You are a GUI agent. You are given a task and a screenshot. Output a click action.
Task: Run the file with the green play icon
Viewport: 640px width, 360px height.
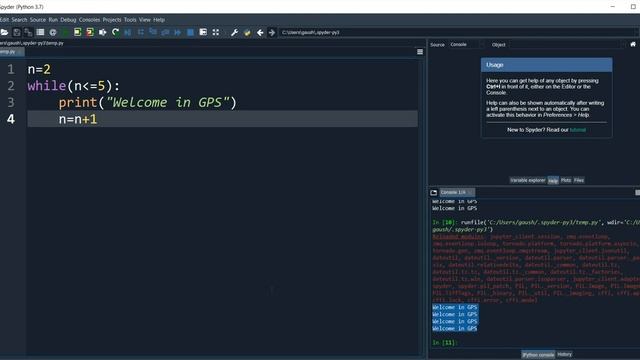(x=65, y=32)
